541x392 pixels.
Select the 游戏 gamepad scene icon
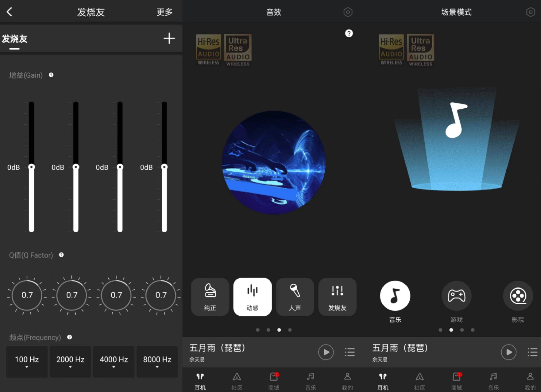point(456,296)
